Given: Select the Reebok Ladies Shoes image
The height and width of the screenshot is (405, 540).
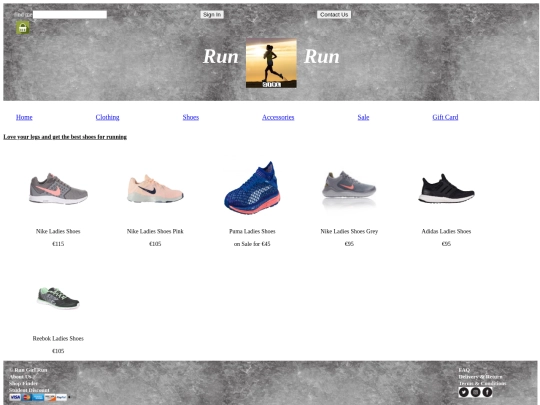Looking at the screenshot, I should (x=58, y=298).
